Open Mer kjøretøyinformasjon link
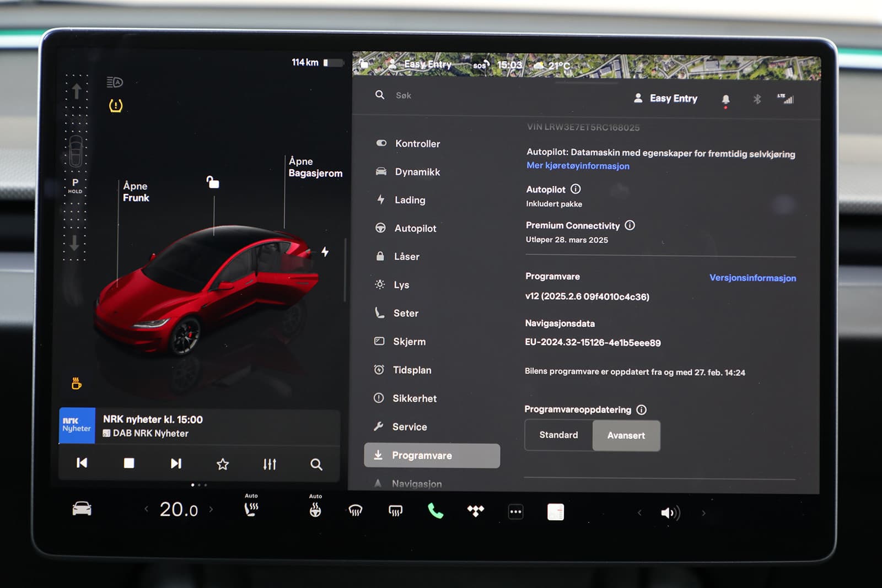The height and width of the screenshot is (588, 882). (578, 165)
